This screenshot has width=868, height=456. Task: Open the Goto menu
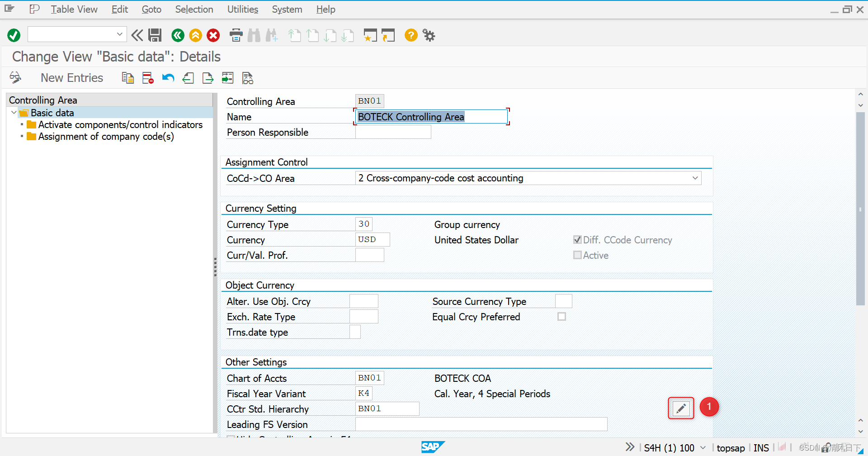tap(151, 9)
